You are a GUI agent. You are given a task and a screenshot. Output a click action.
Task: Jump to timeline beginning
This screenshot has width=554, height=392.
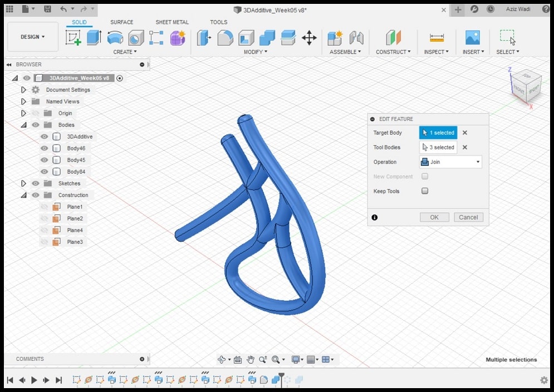(10, 380)
